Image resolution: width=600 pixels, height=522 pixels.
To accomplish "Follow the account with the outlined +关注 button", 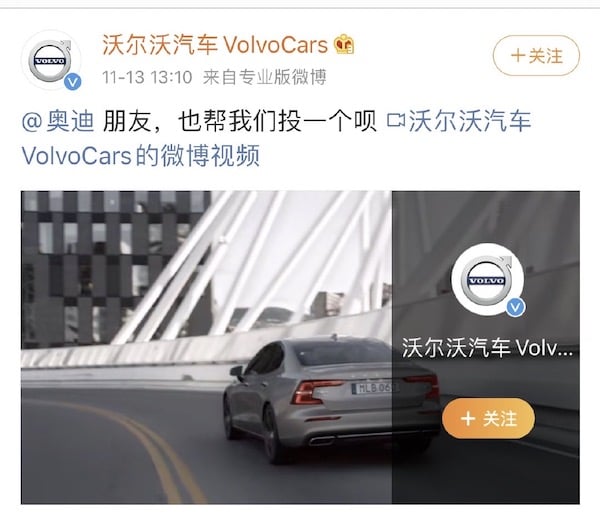I will 536,56.
